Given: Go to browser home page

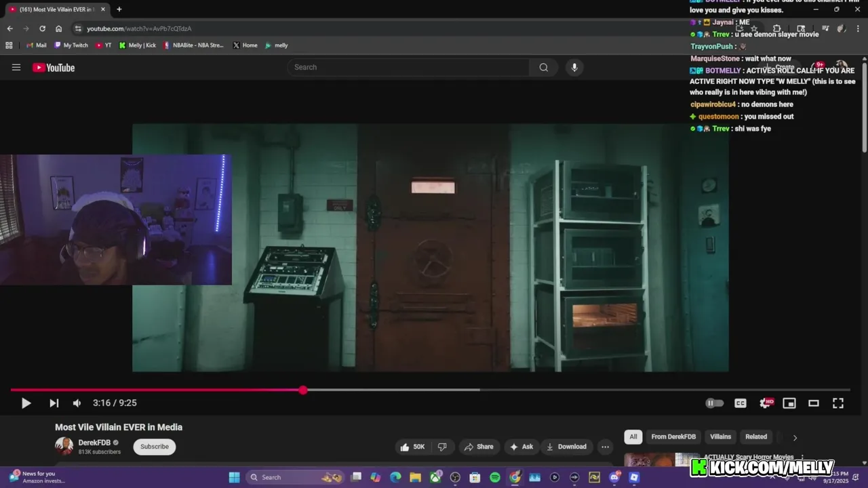Looking at the screenshot, I should (x=58, y=28).
